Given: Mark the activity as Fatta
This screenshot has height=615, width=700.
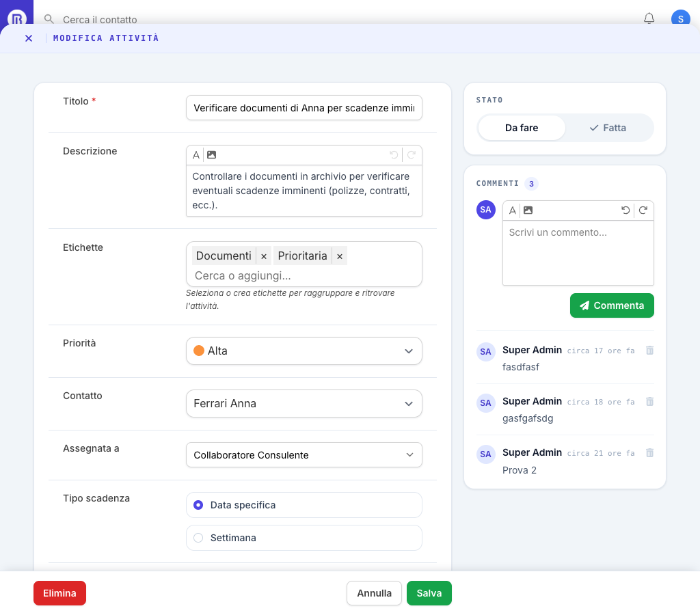Looking at the screenshot, I should click(608, 128).
